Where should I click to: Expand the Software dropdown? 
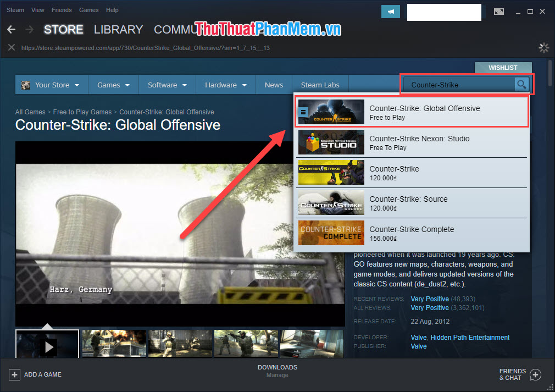166,84
